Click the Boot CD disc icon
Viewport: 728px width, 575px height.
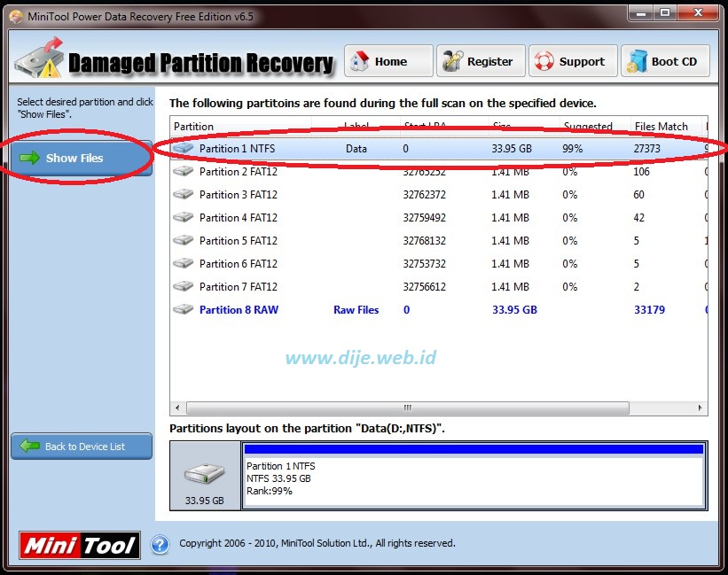pos(637,61)
